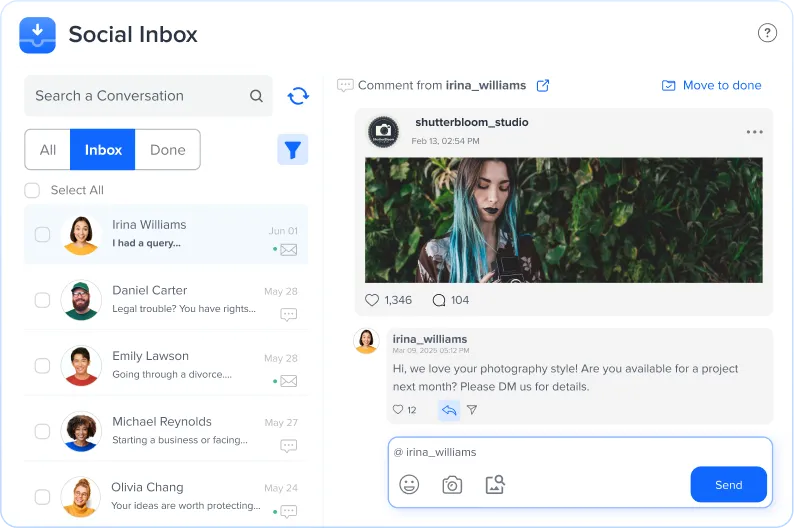
Task: Check the box for Olivia Chang conversation
Action: (x=43, y=497)
